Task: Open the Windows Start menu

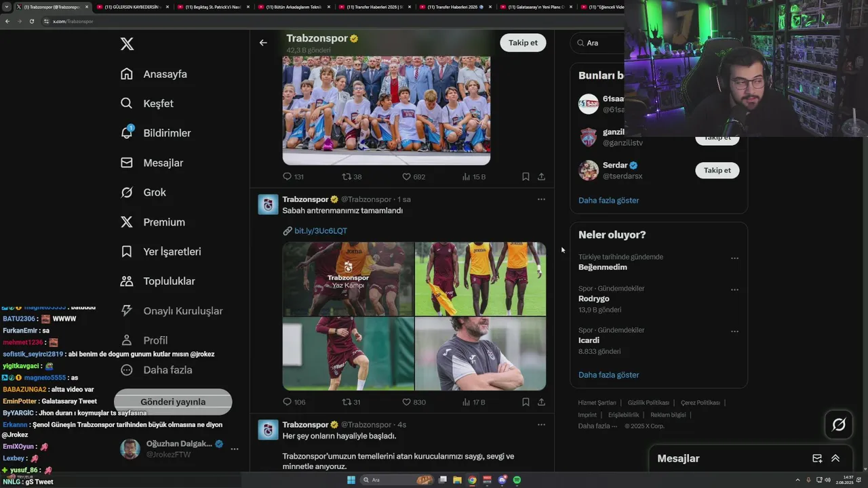Action: click(351, 480)
